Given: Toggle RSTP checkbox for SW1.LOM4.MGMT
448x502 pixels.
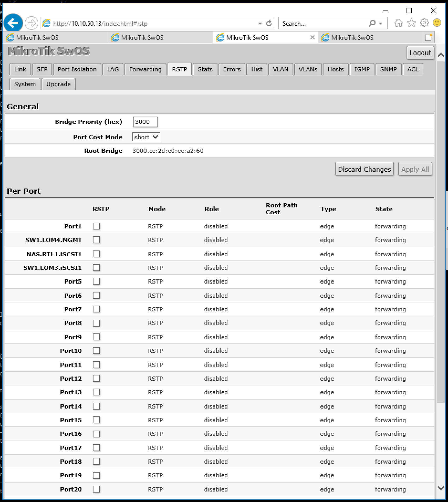Looking at the screenshot, I should click(x=96, y=240).
